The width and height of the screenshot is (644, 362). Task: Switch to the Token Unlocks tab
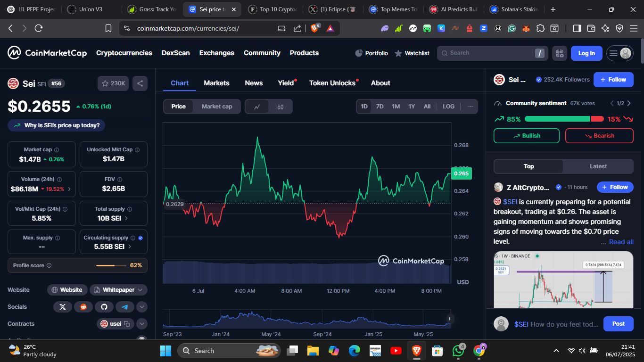pyautogui.click(x=332, y=83)
